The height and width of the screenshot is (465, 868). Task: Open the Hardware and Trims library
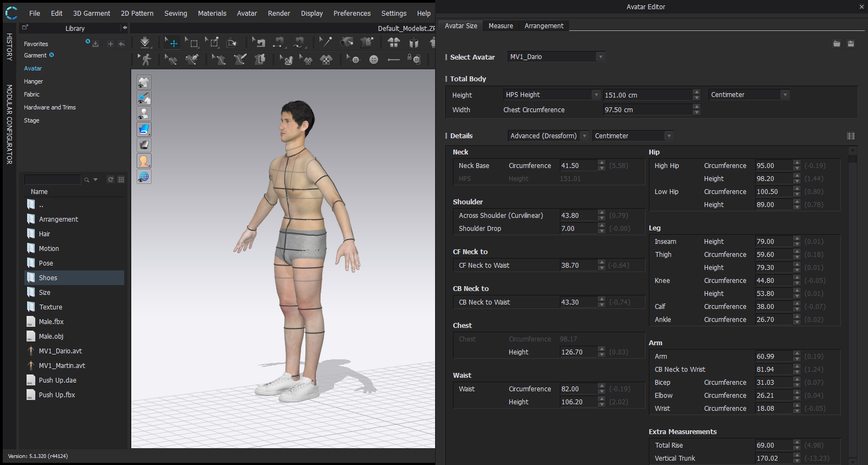click(x=50, y=107)
